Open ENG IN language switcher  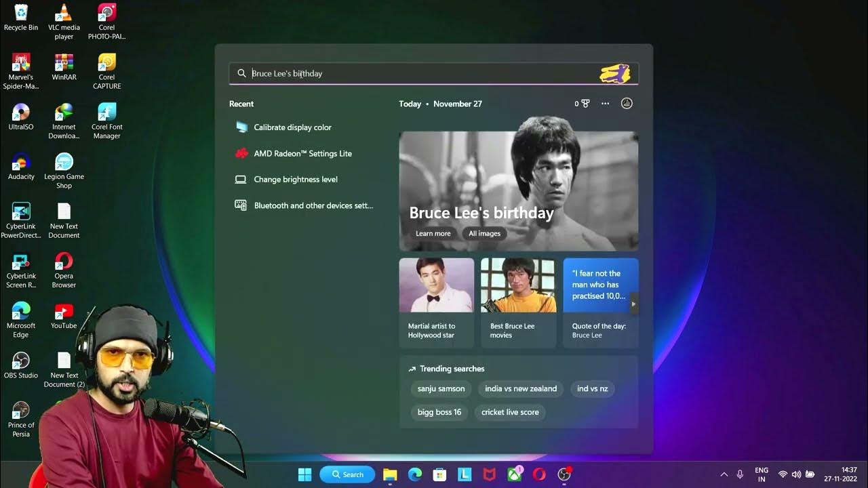click(762, 474)
